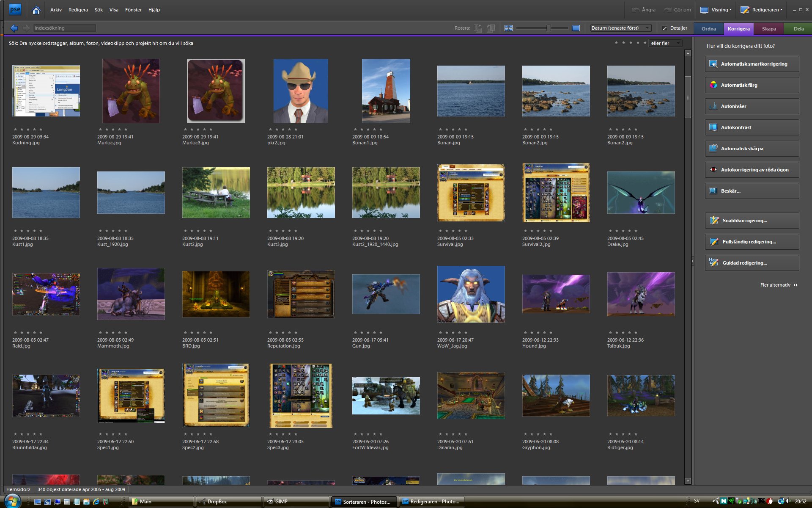Rate Drake.jpg with fifth star
This screenshot has height=508, width=812.
tap(636, 231)
